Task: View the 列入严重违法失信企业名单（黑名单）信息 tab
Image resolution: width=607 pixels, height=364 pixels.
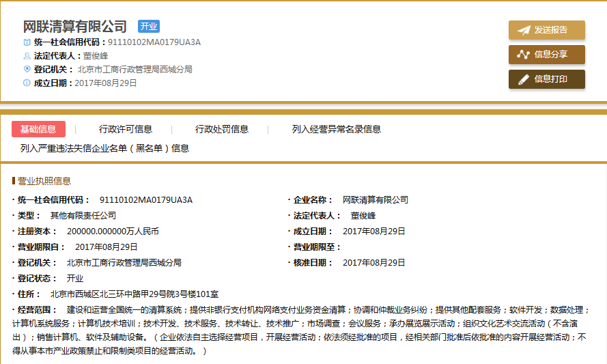Action: (x=104, y=148)
